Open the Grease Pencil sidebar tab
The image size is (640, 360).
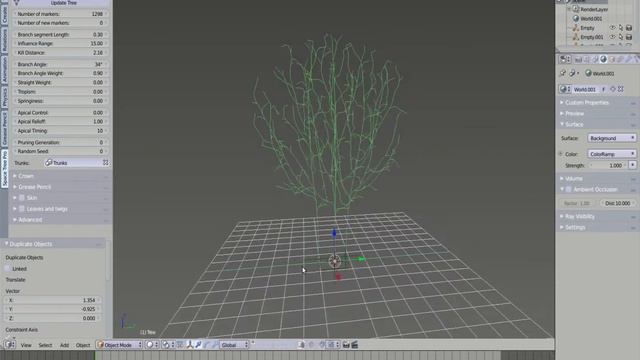4,129
